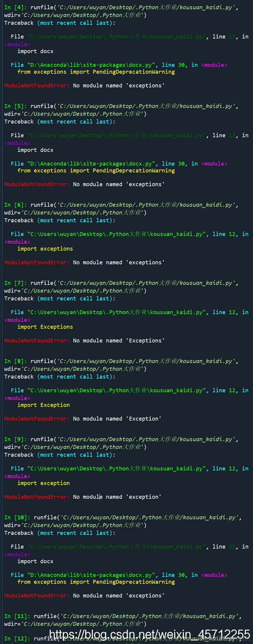253x644 pixels.
Task: Click the wdir path line under In [8]
Action: tap(75, 369)
